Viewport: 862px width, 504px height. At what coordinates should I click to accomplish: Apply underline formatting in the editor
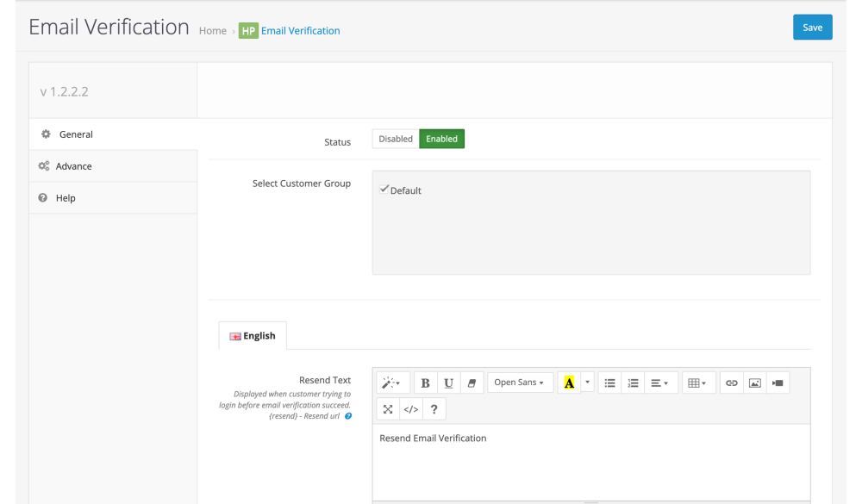448,383
